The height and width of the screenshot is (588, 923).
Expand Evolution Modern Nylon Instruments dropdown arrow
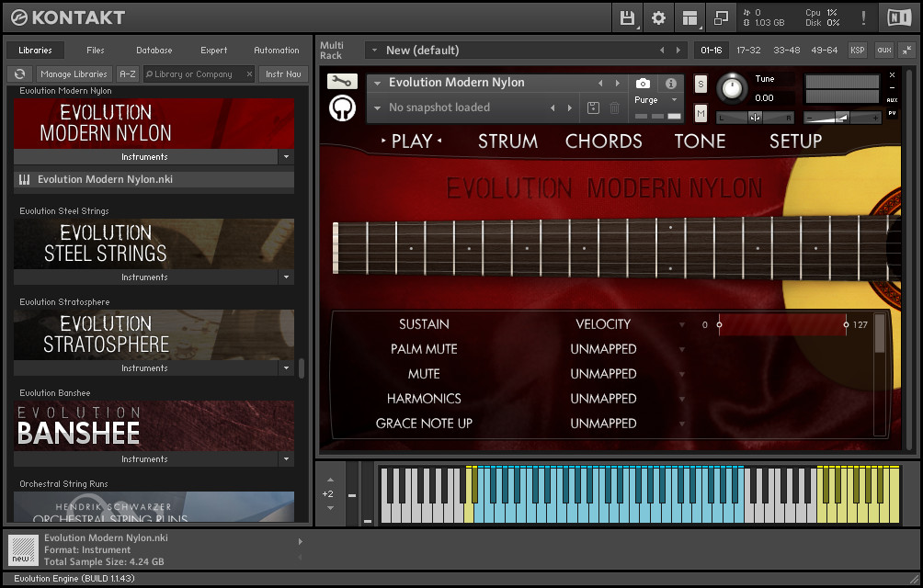coord(286,157)
